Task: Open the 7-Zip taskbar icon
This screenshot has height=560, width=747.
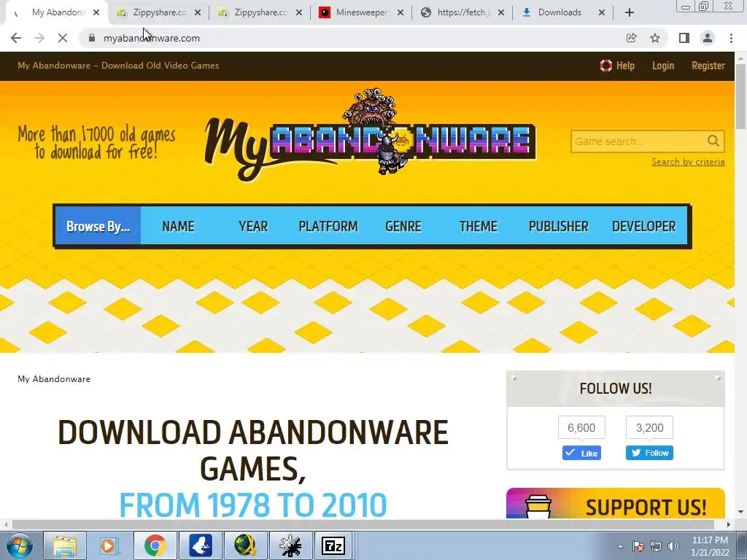Action: (333, 545)
